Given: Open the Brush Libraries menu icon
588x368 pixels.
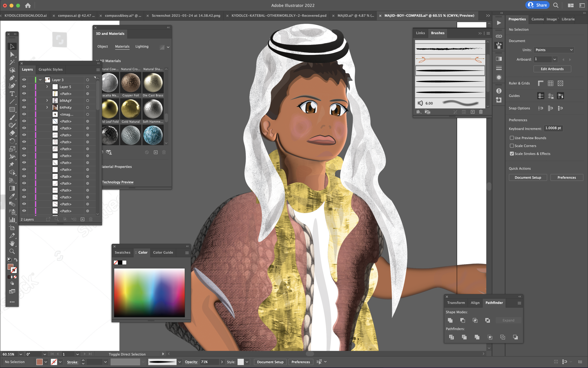Looking at the screenshot, I should coord(419,112).
